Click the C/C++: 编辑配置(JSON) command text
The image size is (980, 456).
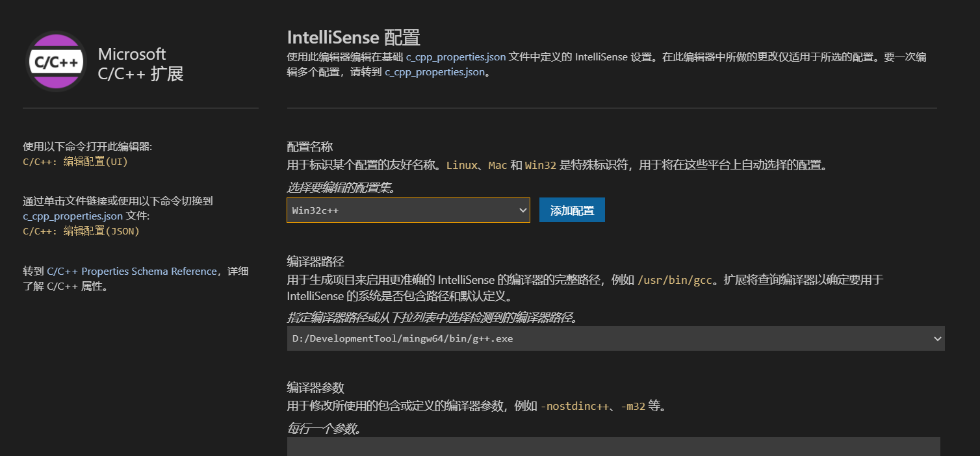pos(81,231)
